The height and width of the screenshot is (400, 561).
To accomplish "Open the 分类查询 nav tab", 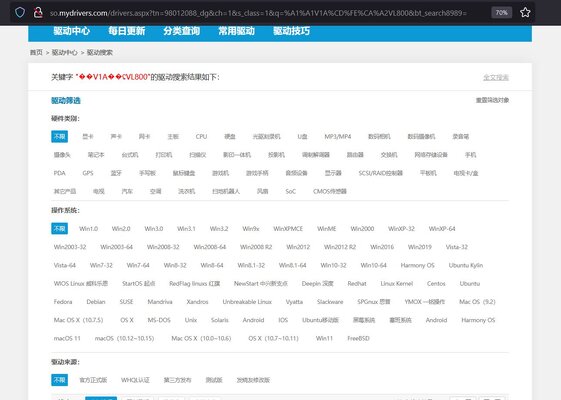I will (181, 31).
